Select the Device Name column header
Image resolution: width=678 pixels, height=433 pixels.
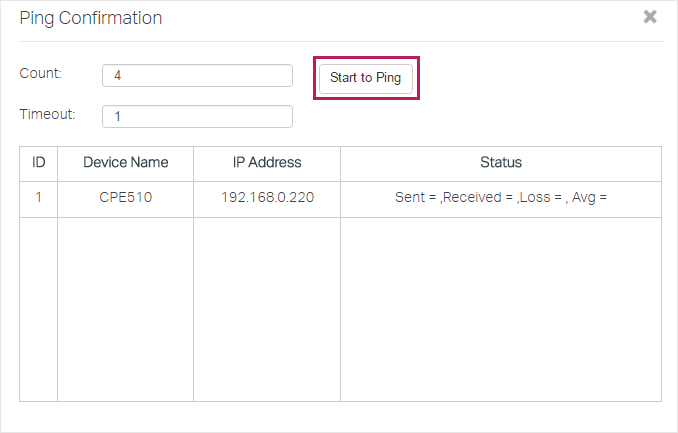(125, 164)
